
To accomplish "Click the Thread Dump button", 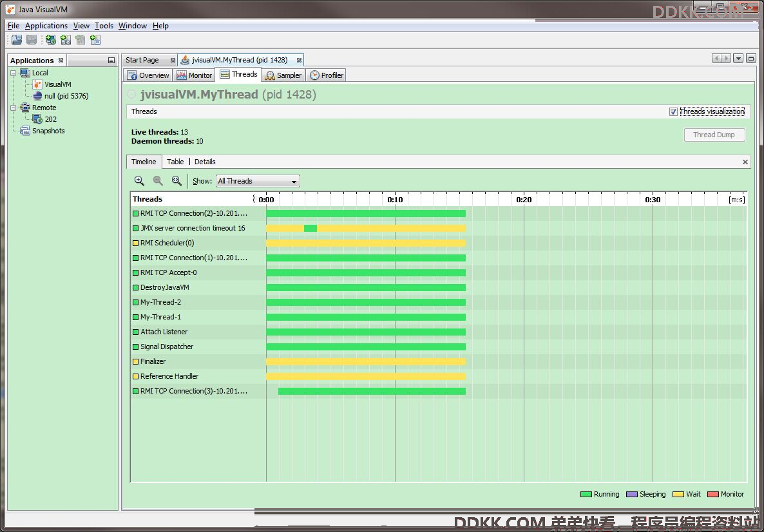I will coord(714,135).
